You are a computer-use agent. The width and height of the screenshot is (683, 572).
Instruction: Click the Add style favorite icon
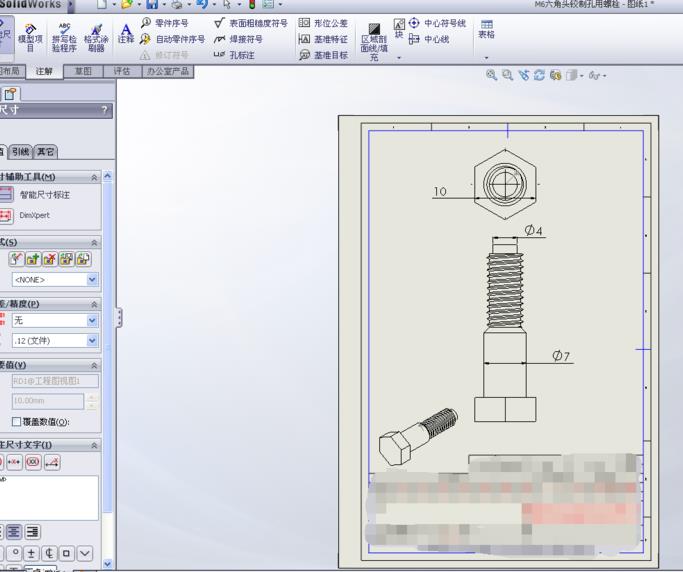(33, 259)
